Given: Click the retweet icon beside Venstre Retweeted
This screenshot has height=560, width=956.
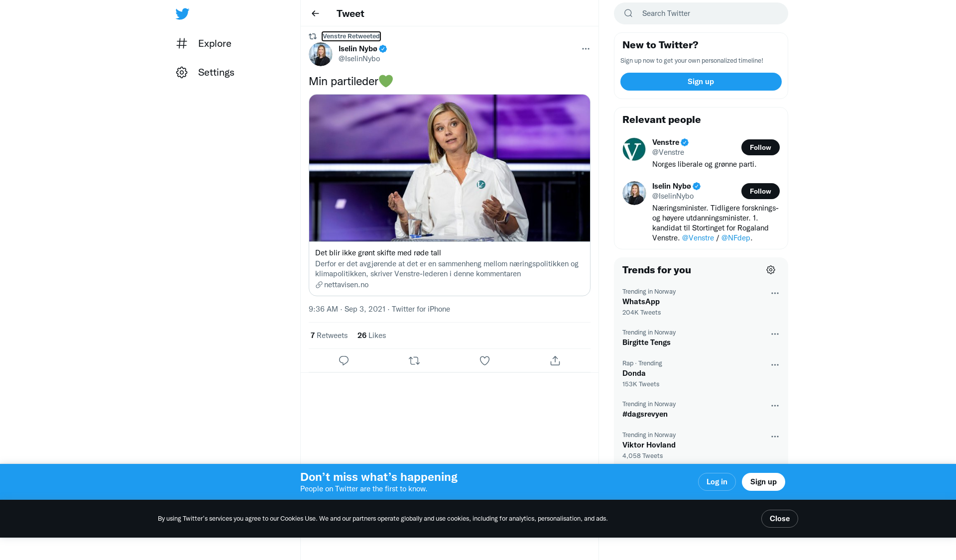Looking at the screenshot, I should coord(313,36).
